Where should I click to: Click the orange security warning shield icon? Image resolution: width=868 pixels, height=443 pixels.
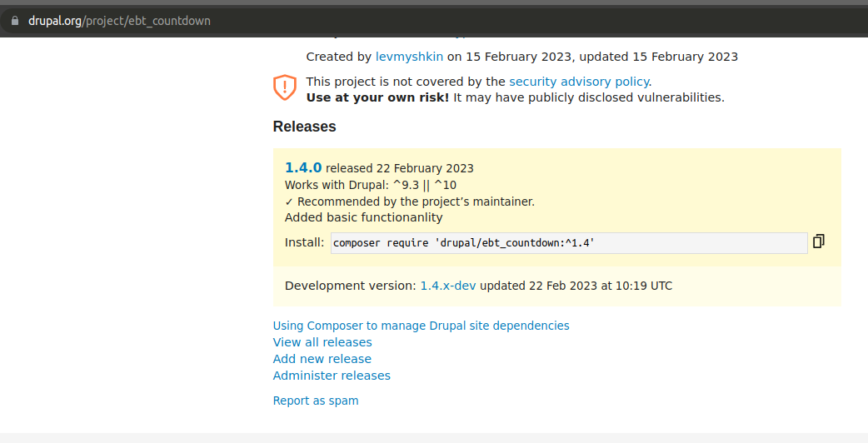tap(285, 87)
